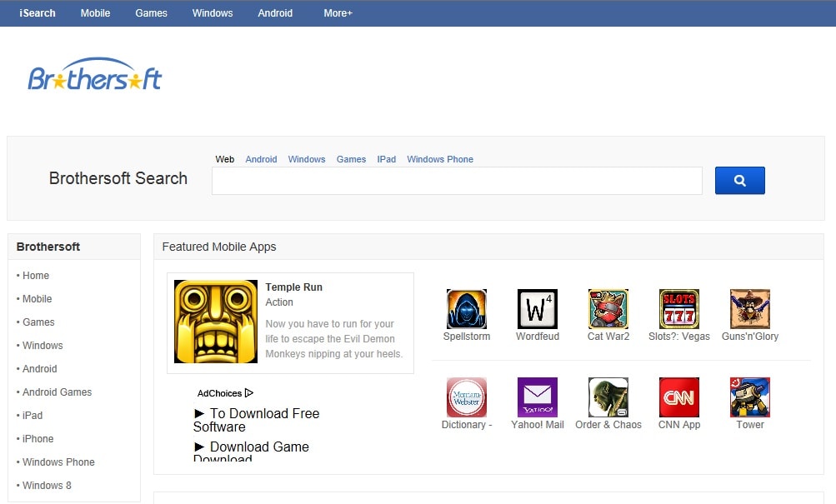Open the CNN App icon
The width and height of the screenshot is (836, 504).
click(679, 397)
